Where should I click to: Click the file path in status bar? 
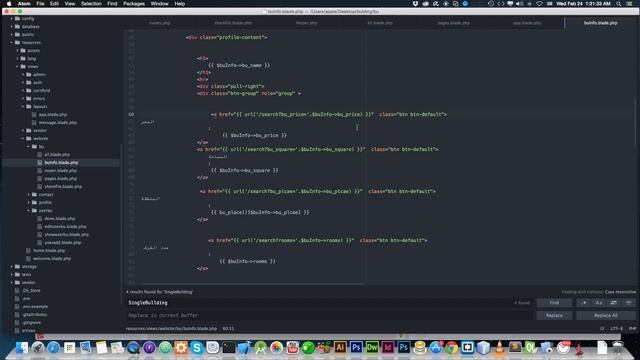171,328
